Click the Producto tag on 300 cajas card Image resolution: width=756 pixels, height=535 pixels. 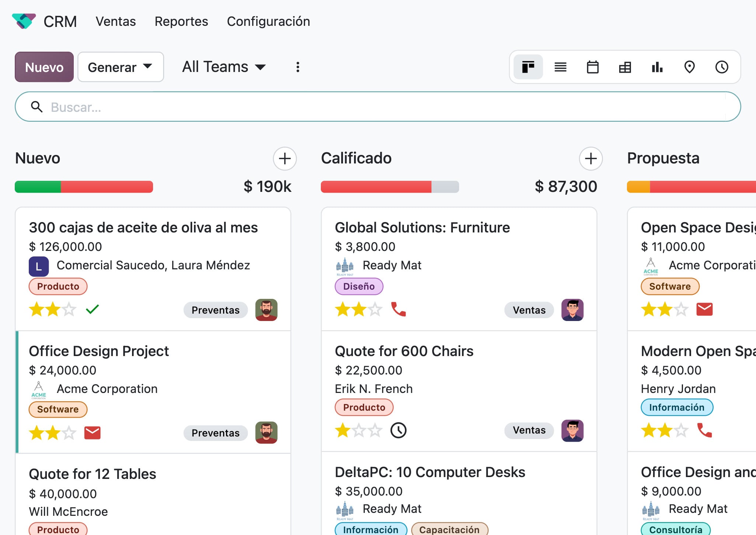coord(58,286)
